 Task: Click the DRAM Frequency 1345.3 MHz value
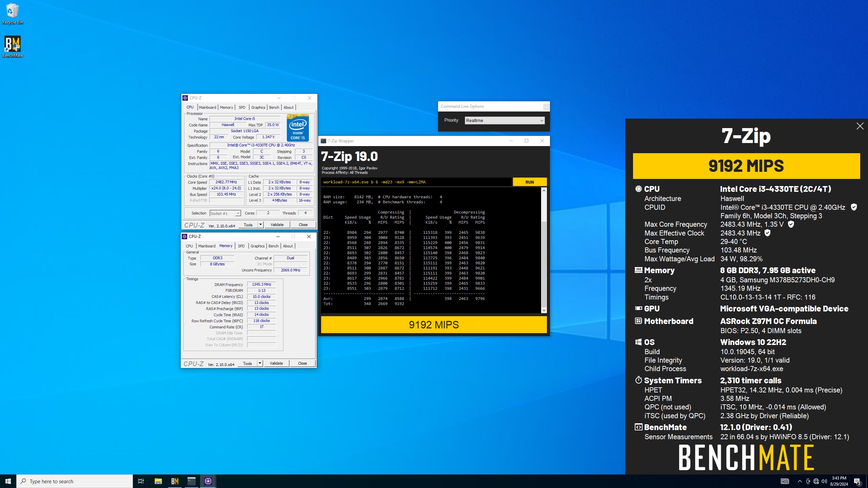[261, 284]
